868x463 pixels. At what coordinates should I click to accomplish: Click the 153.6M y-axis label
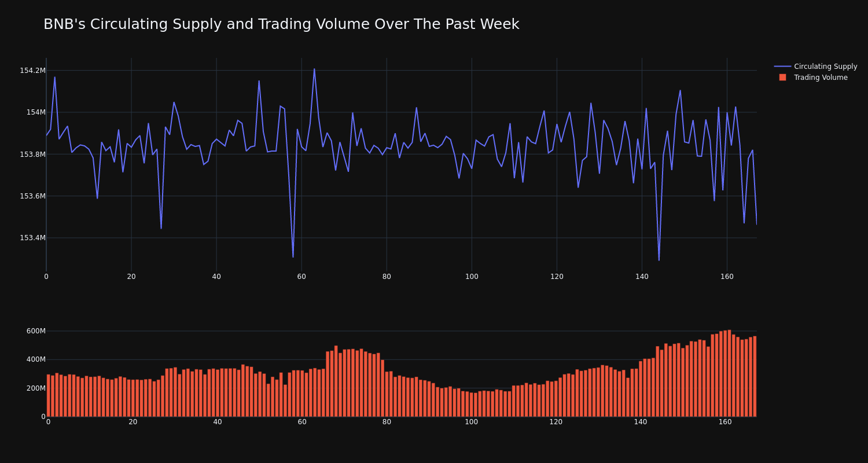coord(32,196)
